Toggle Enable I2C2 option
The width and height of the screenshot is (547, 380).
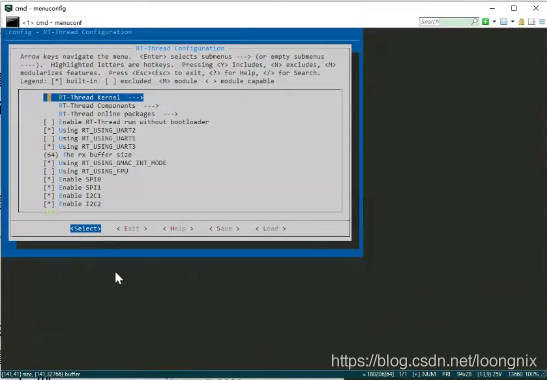(72, 204)
